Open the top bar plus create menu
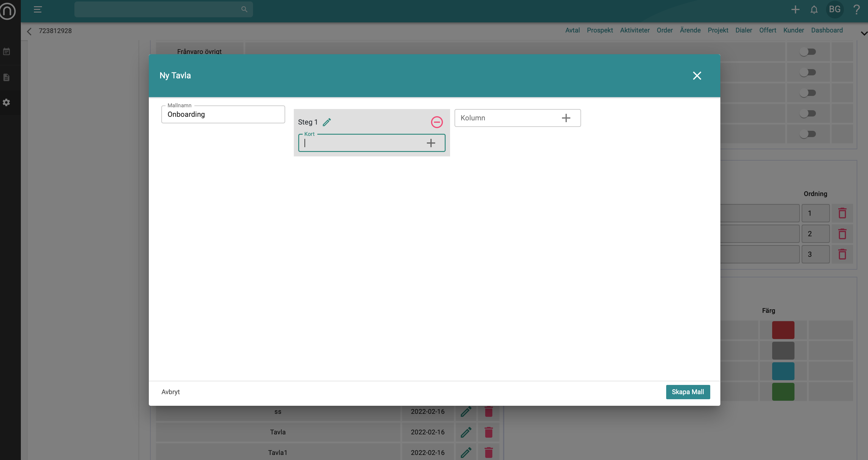 pos(795,10)
